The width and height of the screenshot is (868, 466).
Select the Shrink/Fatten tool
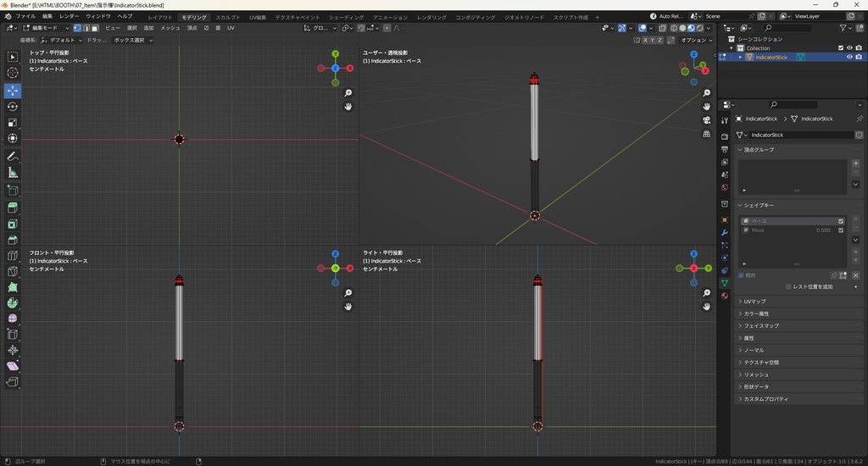(x=12, y=350)
